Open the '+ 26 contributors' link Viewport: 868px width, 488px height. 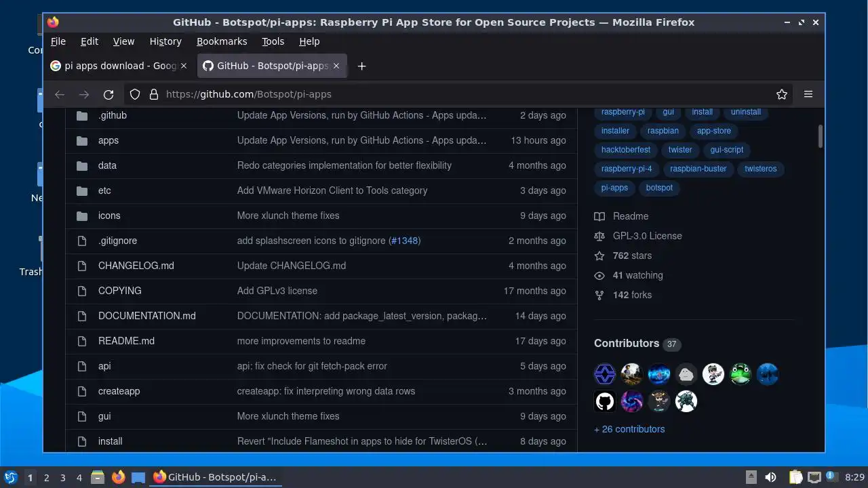tap(629, 429)
